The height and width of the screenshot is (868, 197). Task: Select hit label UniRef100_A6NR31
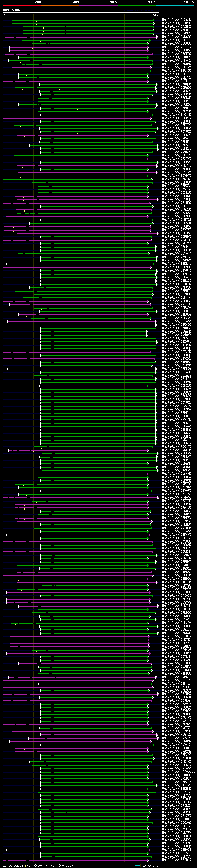click(x=177, y=94)
